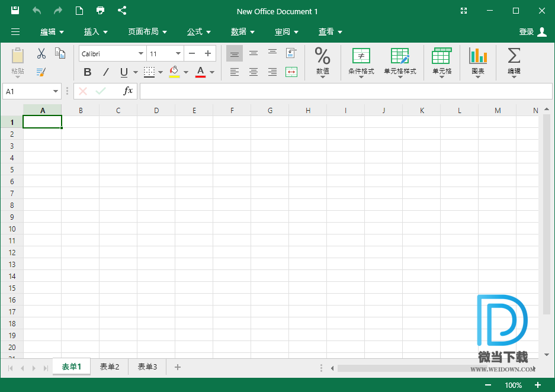Zoom in with status bar plus
The image size is (555, 392).
(x=538, y=385)
